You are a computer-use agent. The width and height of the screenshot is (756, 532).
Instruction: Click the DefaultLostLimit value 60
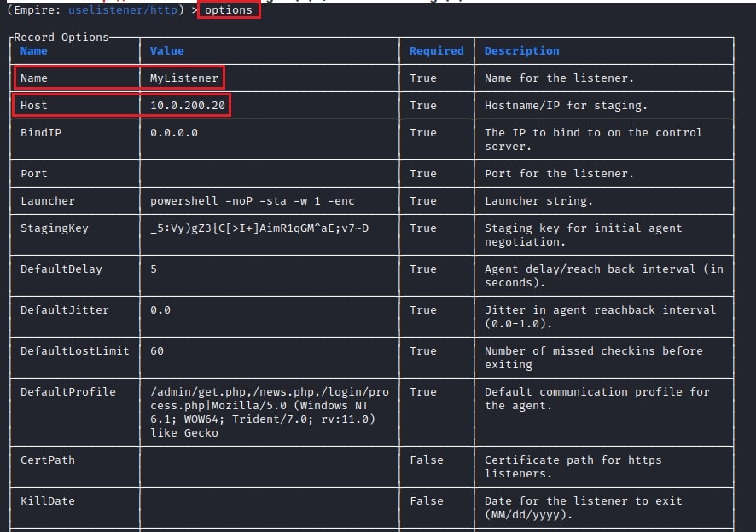pos(157,350)
